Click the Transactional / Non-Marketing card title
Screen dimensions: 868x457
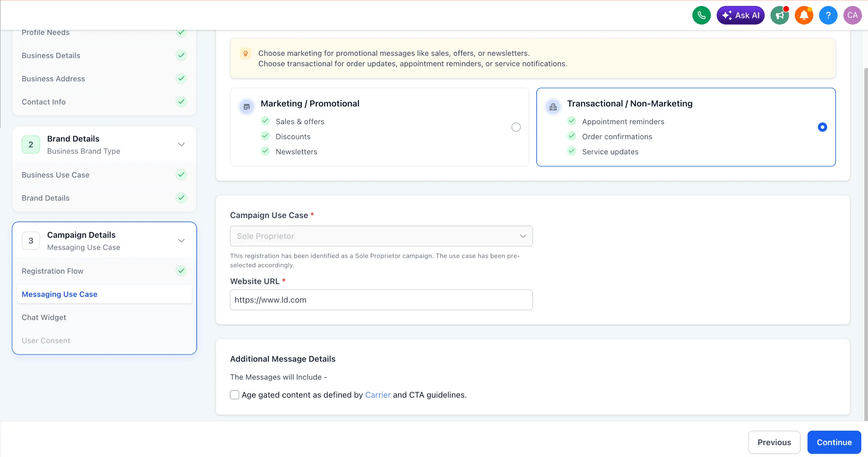click(630, 103)
